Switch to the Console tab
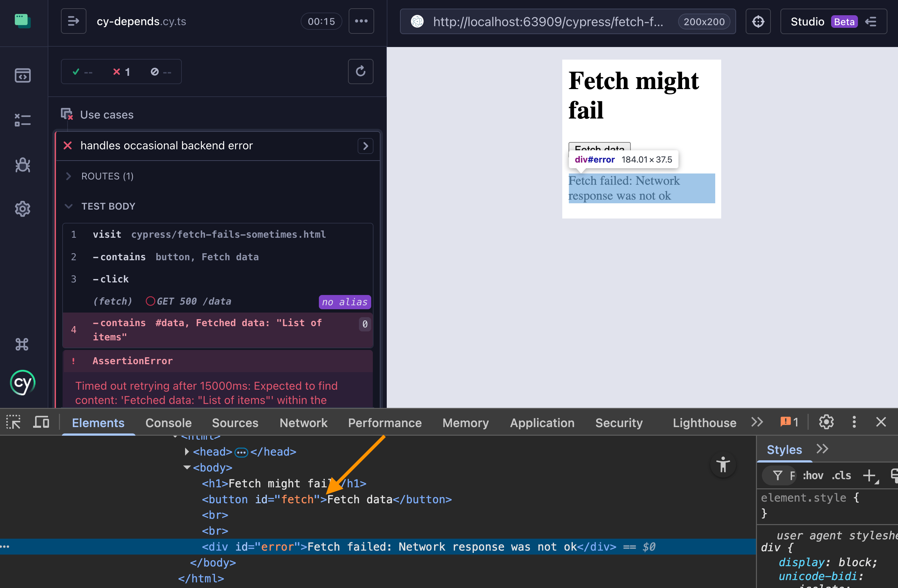The height and width of the screenshot is (588, 898). pyautogui.click(x=168, y=422)
